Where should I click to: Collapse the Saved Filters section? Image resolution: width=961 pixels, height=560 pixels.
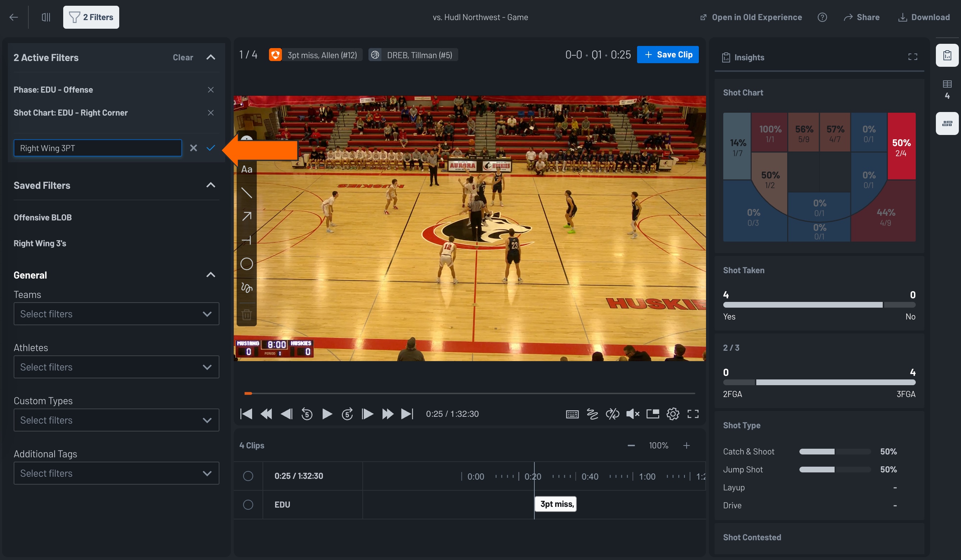pyautogui.click(x=210, y=185)
